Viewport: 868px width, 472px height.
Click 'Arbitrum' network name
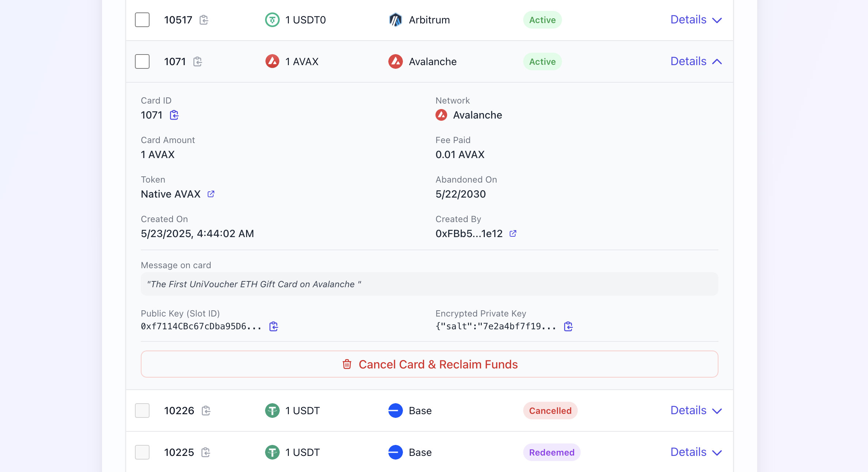pyautogui.click(x=429, y=20)
